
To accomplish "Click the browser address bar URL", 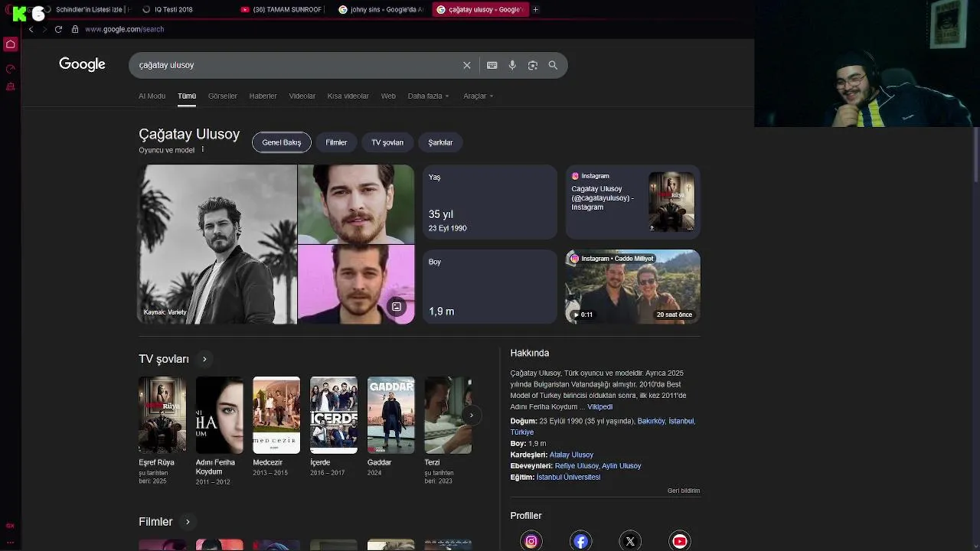I will click(x=124, y=29).
